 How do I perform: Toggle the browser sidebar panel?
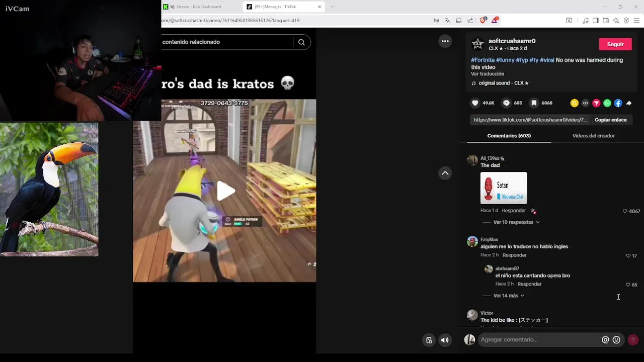[x=595, y=21]
